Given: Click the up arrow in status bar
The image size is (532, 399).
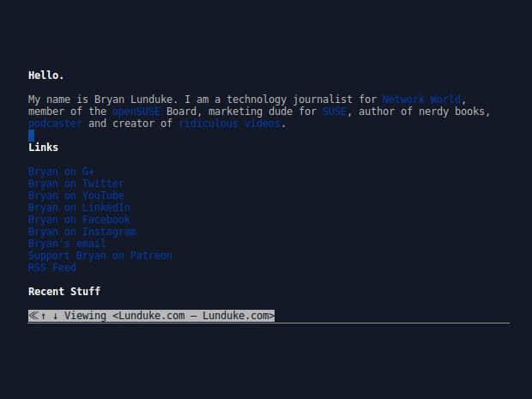Looking at the screenshot, I should [44, 316].
